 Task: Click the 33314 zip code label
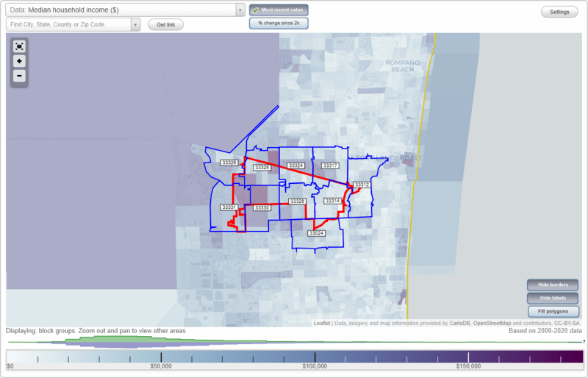333,202
